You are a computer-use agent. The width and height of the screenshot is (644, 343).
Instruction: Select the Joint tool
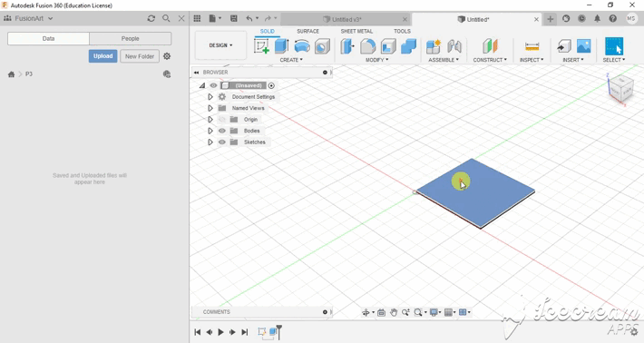point(454,46)
